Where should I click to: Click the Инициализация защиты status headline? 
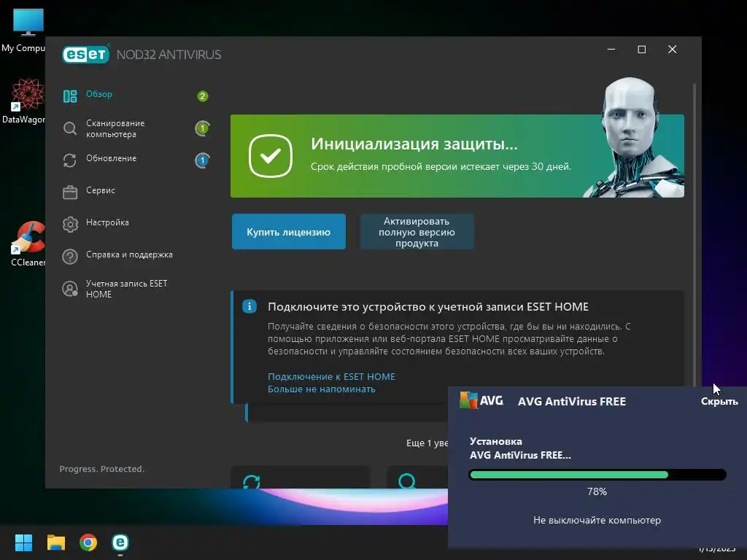pos(414,144)
